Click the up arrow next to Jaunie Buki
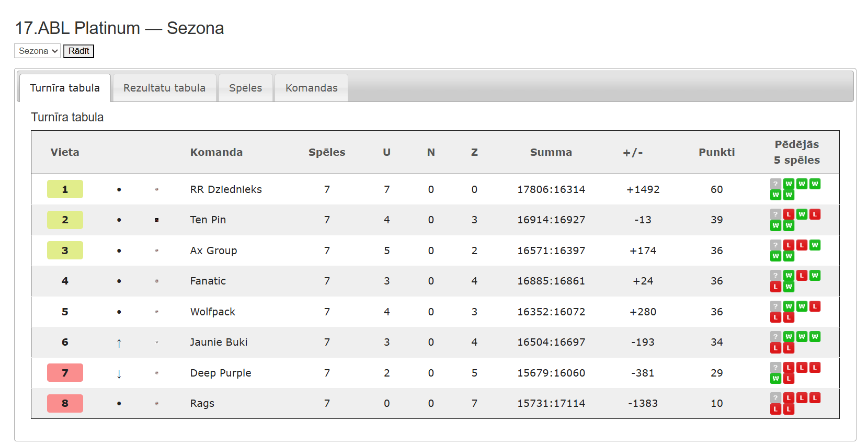 119,343
